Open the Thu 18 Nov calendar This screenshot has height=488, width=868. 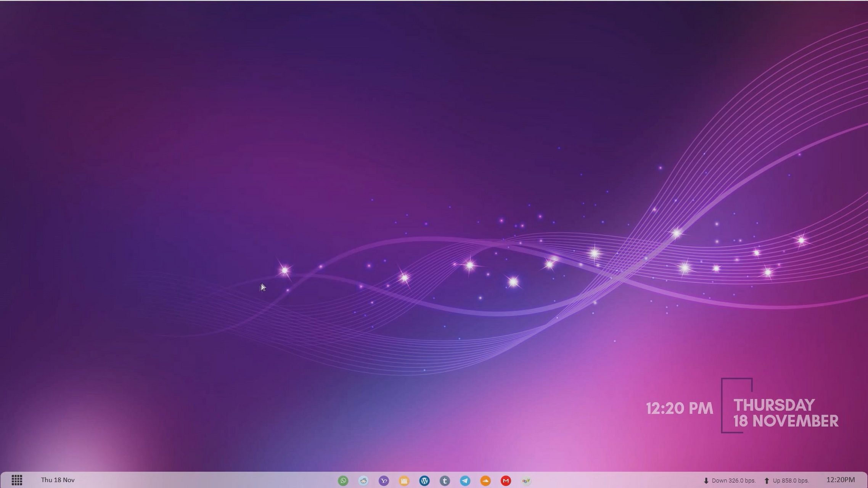(x=57, y=480)
